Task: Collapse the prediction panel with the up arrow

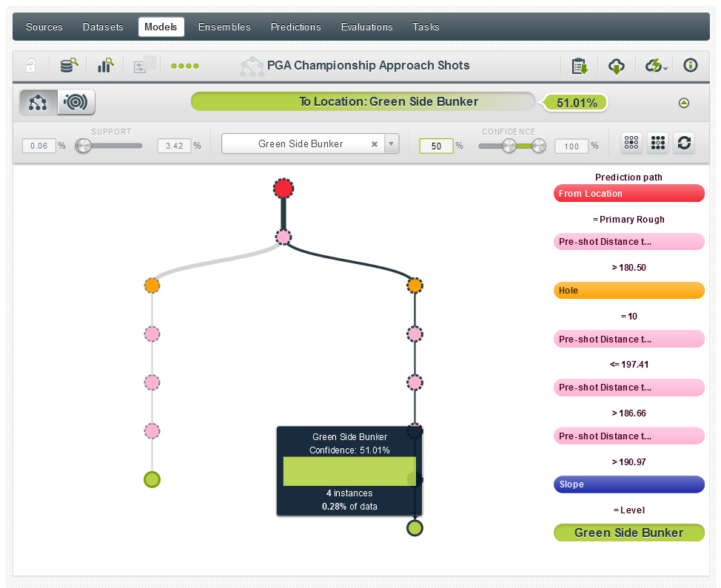Action: tap(684, 103)
